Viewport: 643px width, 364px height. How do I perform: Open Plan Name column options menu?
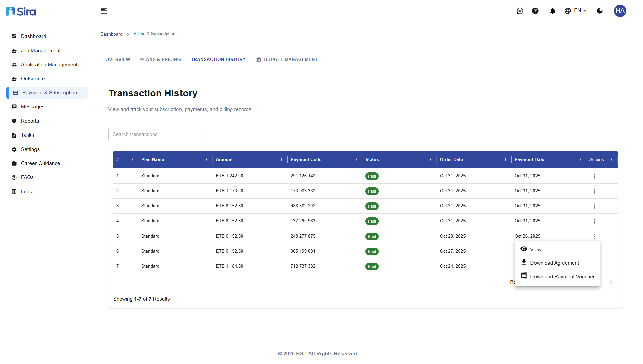pos(207,160)
